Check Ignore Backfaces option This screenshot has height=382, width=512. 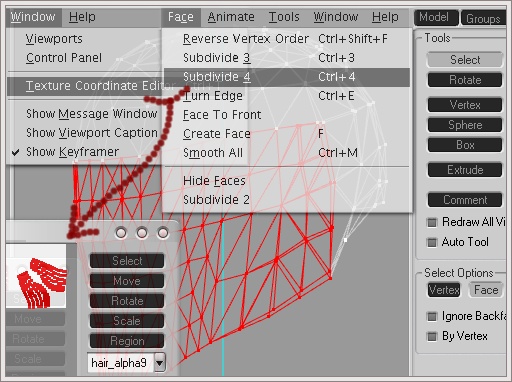pos(432,316)
